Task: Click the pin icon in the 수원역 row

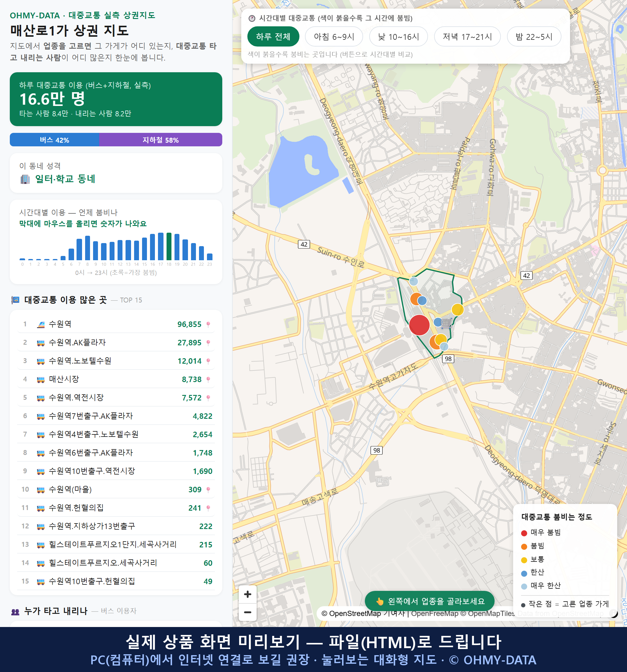Action: (x=208, y=325)
